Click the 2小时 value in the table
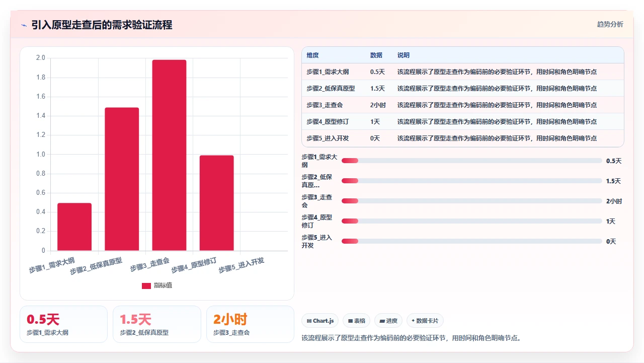Image resolution: width=644 pixels, height=363 pixels. pos(378,105)
